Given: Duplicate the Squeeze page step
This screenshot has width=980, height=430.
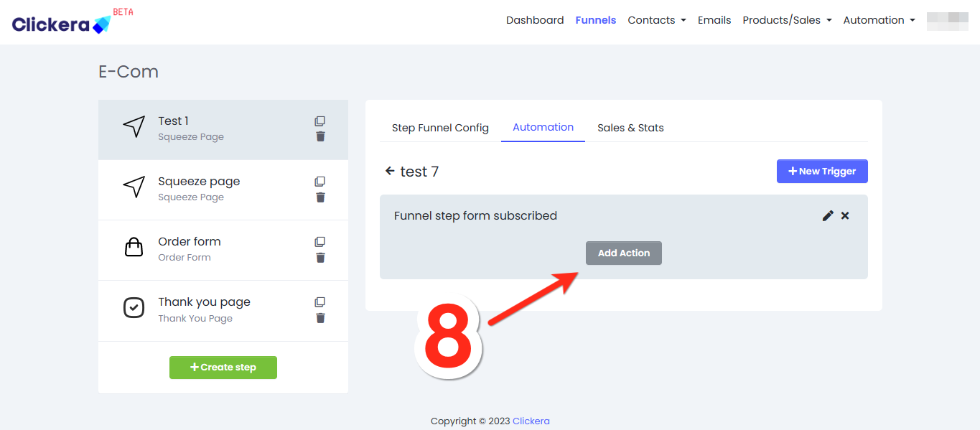Looking at the screenshot, I should (x=320, y=182).
